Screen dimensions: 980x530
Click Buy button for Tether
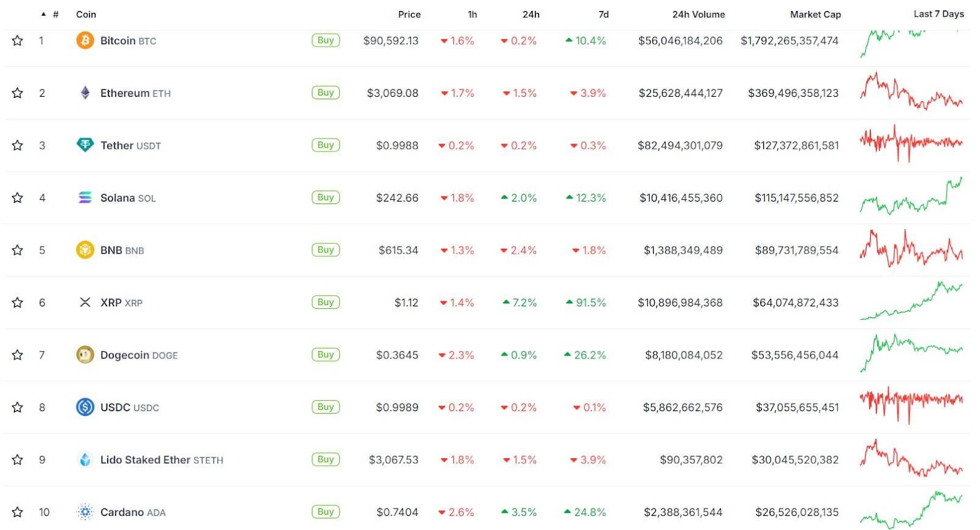pos(326,145)
